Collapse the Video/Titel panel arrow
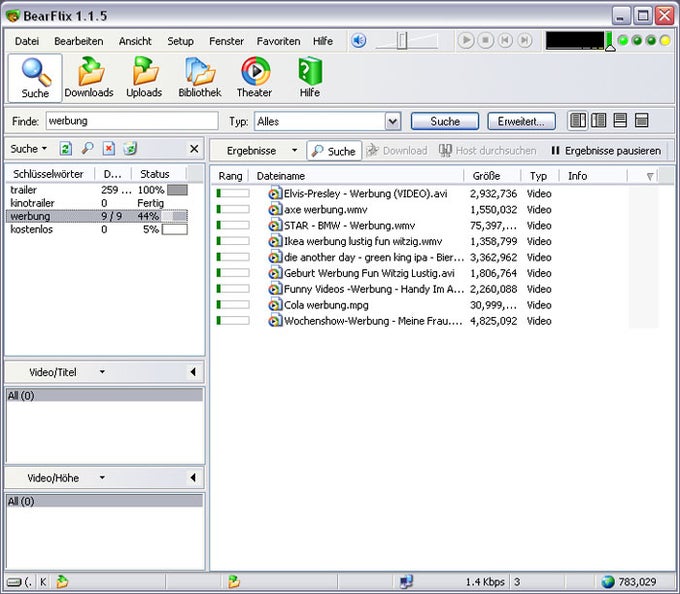Image resolution: width=680 pixels, height=594 pixels. click(193, 372)
